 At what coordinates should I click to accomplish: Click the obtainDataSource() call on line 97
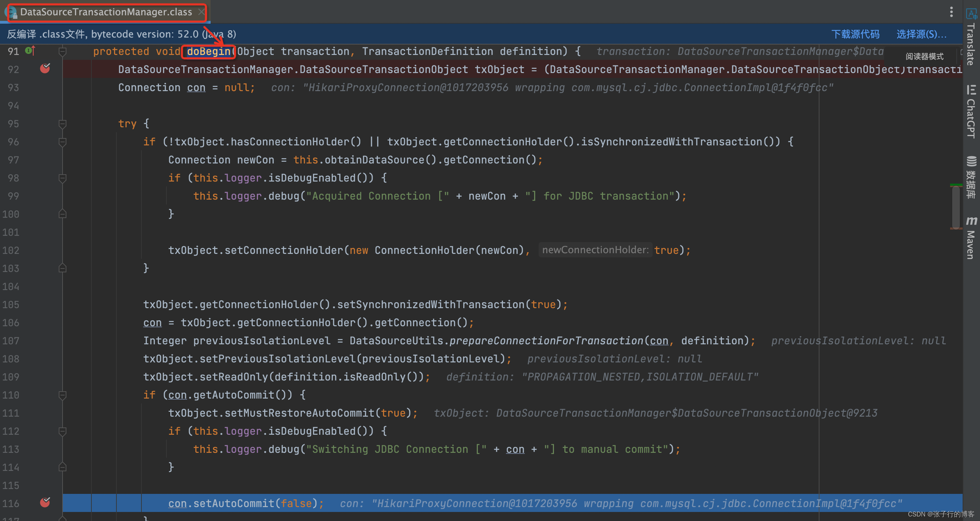(380, 160)
